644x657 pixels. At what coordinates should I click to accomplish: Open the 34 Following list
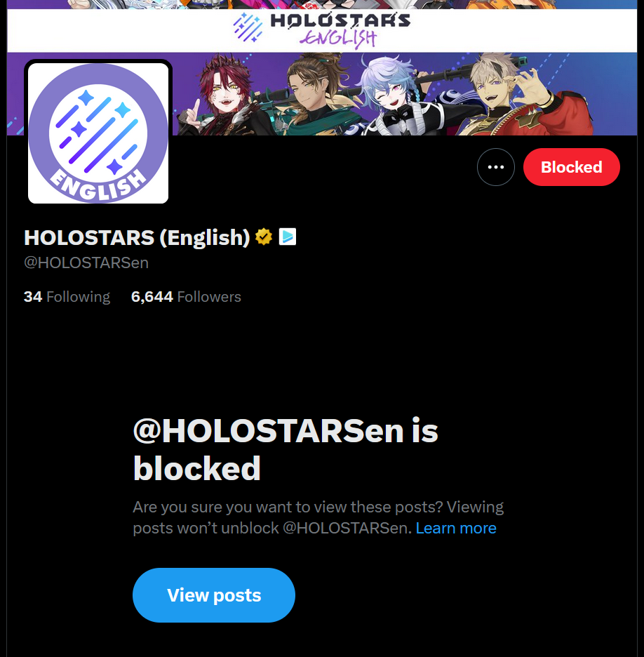pyautogui.click(x=67, y=297)
